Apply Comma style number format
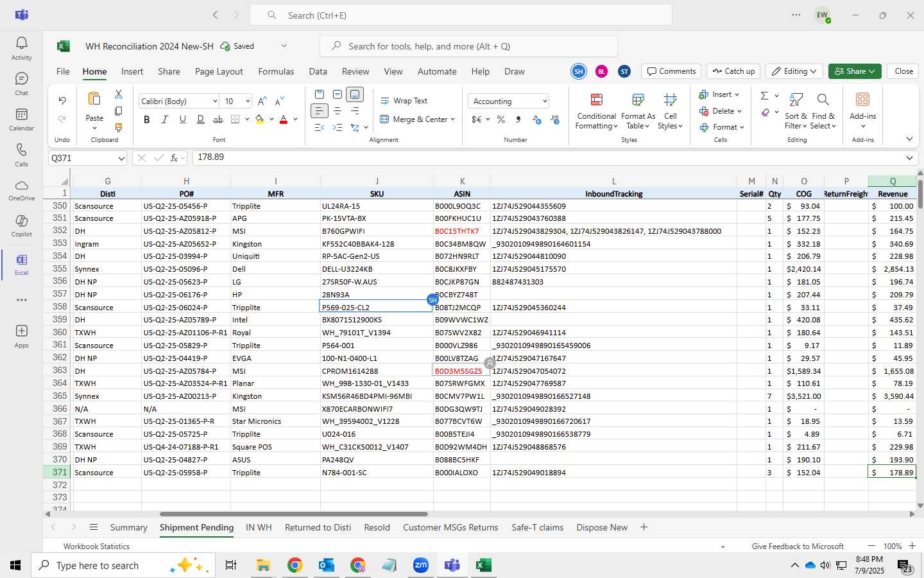Screen dimensions: 924x578 (518, 119)
